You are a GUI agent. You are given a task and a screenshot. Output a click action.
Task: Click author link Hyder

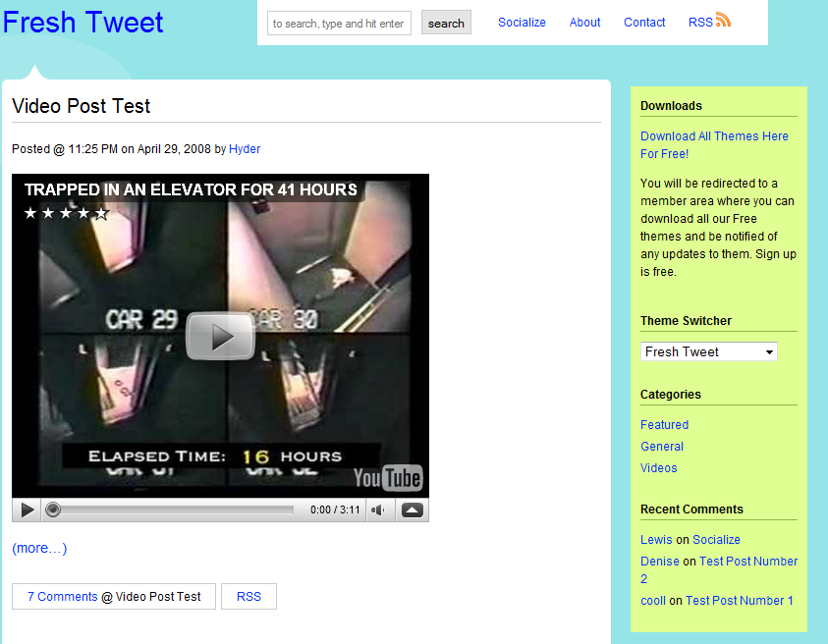pyautogui.click(x=245, y=149)
